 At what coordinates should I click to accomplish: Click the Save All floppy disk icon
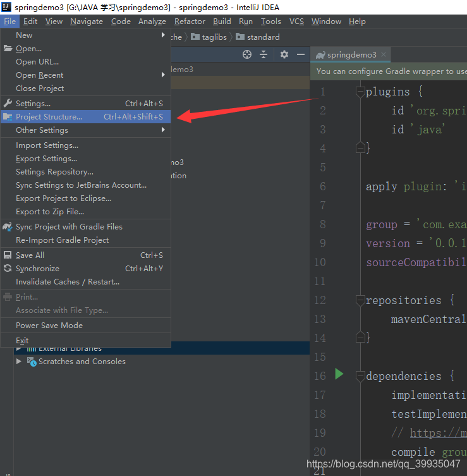pyautogui.click(x=8, y=255)
